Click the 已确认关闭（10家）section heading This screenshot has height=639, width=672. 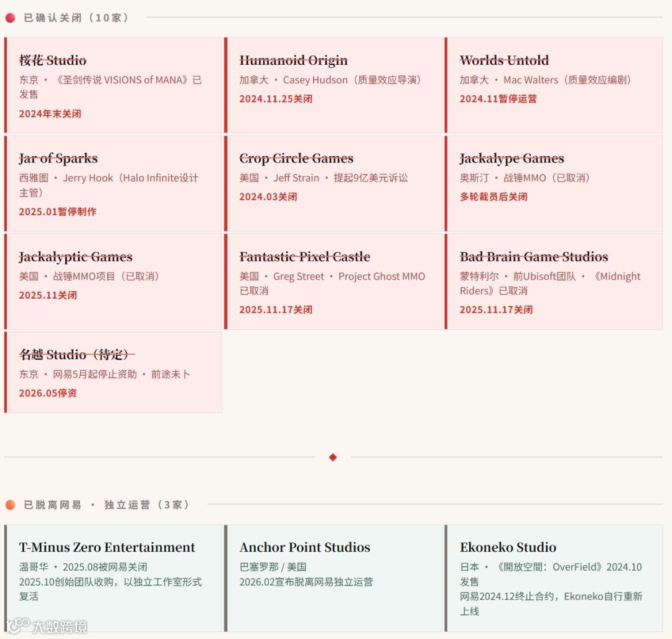(x=77, y=17)
